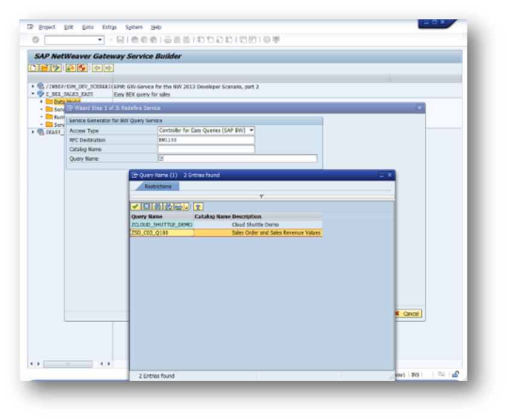This screenshot has height=420, width=506.
Task: Select the ZCLOUD_SHUTTLE_DEMO query row
Action: 226,224
